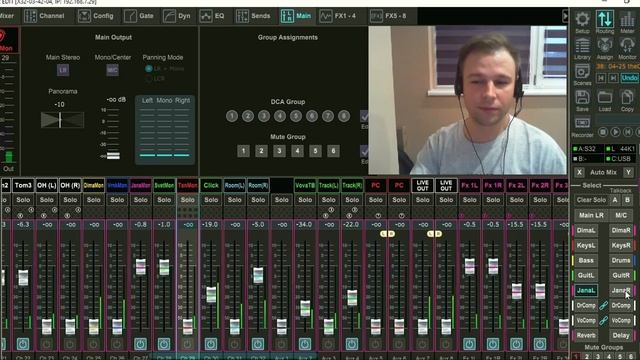This screenshot has height=360, width=640.
Task: Assign Mute Group 5
Action: (x=315, y=151)
